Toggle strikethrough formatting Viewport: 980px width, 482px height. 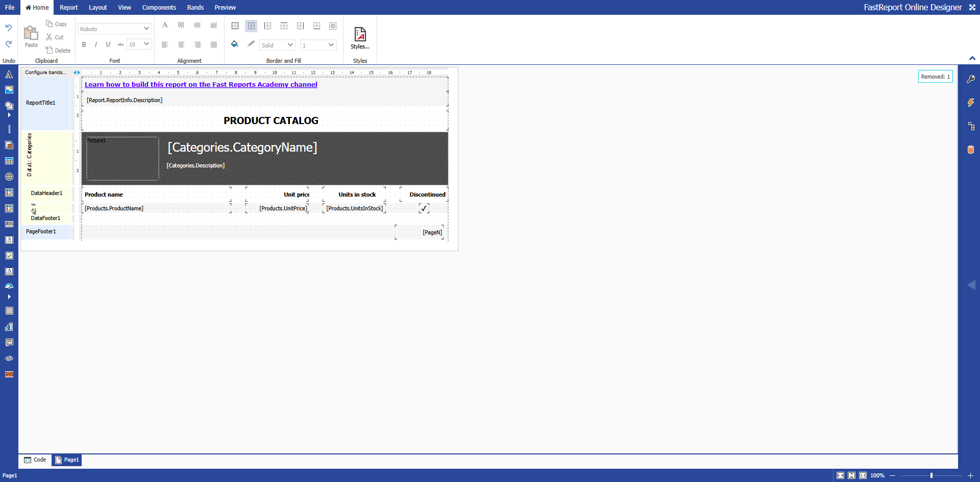coord(120,44)
